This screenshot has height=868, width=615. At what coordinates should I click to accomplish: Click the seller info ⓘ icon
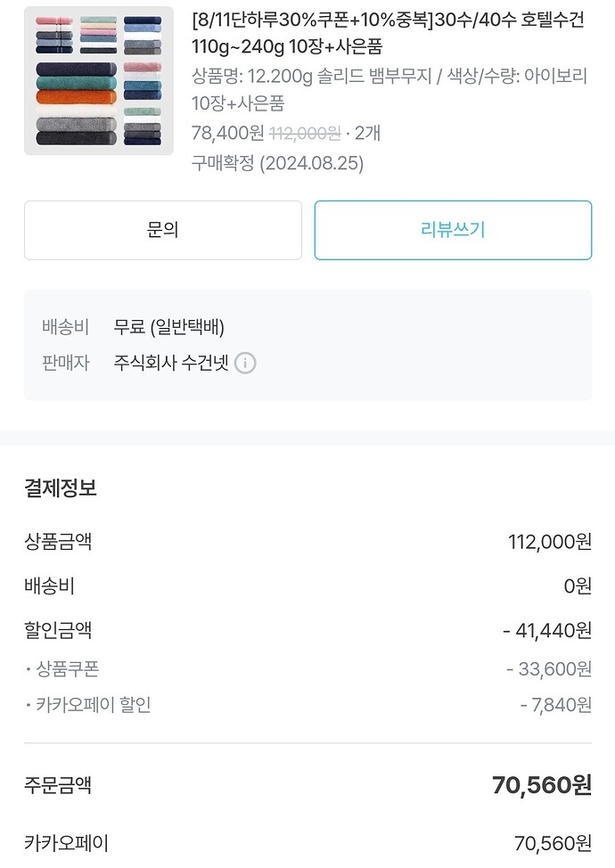(x=245, y=364)
